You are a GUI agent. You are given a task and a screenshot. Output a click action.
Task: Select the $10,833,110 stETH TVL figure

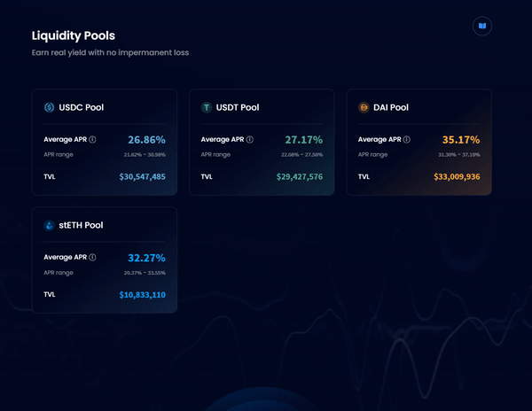[143, 295]
